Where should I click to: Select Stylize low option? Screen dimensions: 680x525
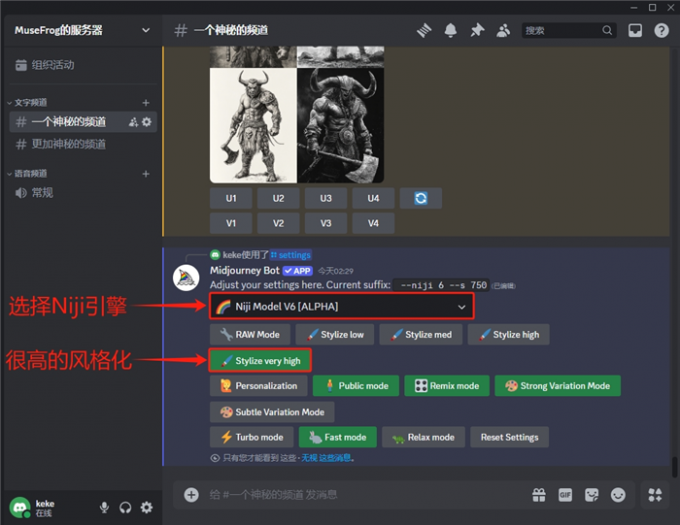[x=334, y=335]
